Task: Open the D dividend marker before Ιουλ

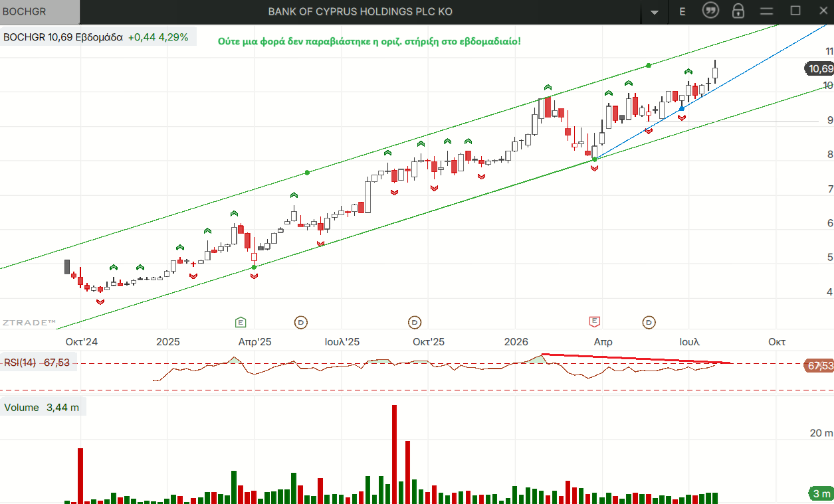Action: pos(649,322)
